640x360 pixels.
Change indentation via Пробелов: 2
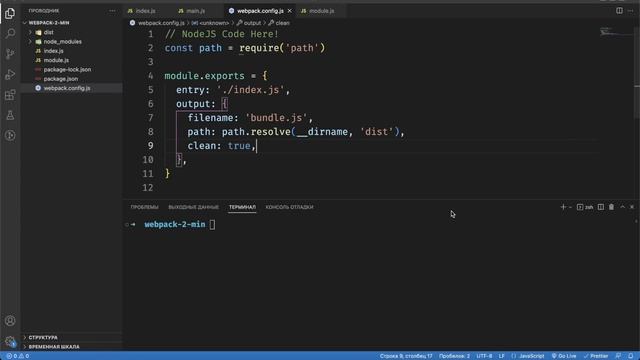point(454,356)
